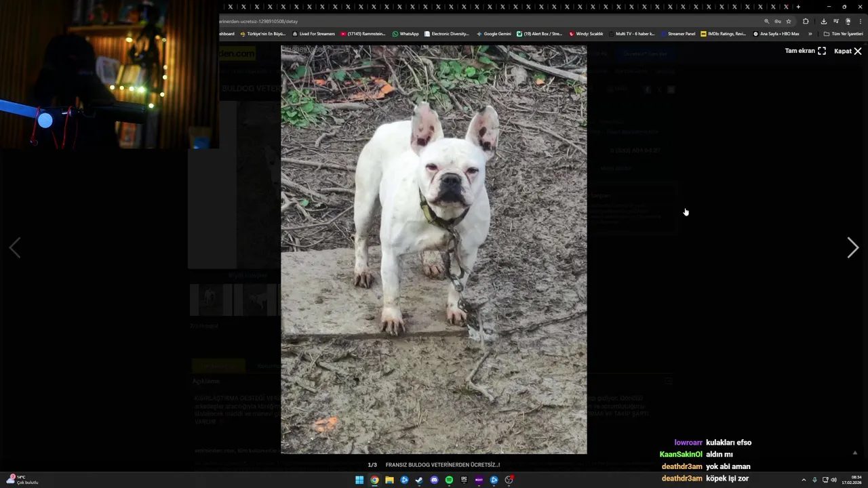Open the clock showing 08:34
The width and height of the screenshot is (868, 488).
(852, 480)
